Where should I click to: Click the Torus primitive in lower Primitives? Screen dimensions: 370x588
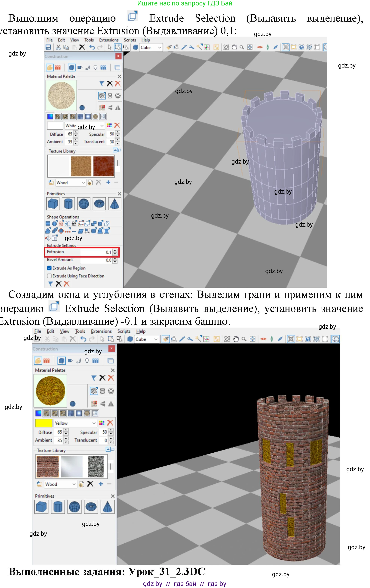click(91, 507)
